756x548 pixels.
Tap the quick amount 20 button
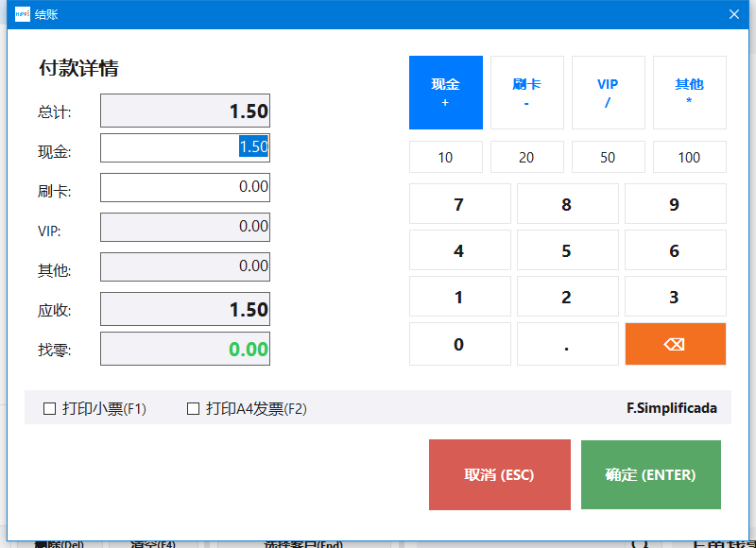(x=527, y=157)
